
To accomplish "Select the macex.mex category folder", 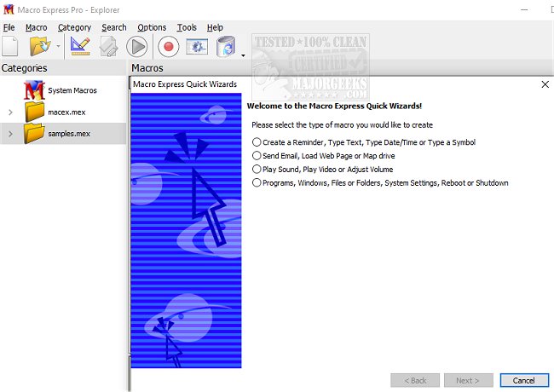I will pos(66,112).
